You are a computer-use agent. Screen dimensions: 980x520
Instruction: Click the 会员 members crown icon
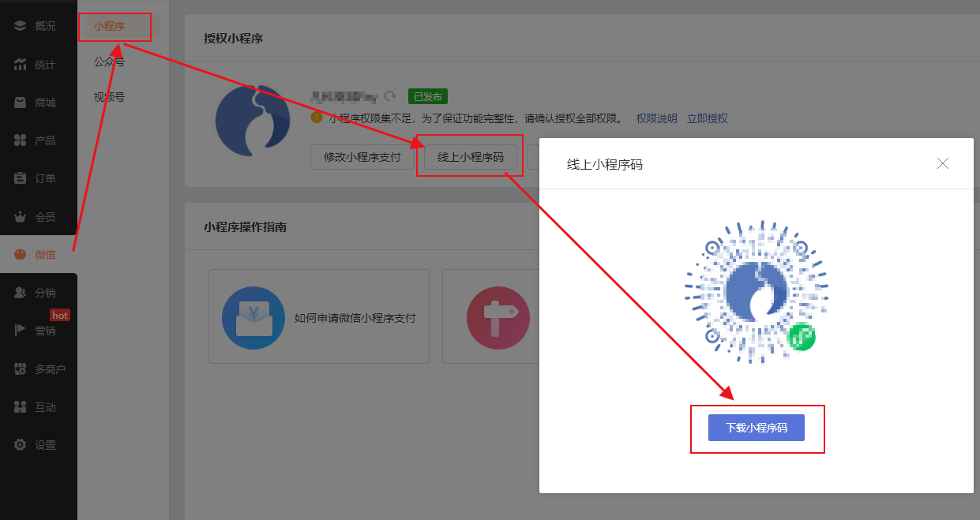[21, 216]
